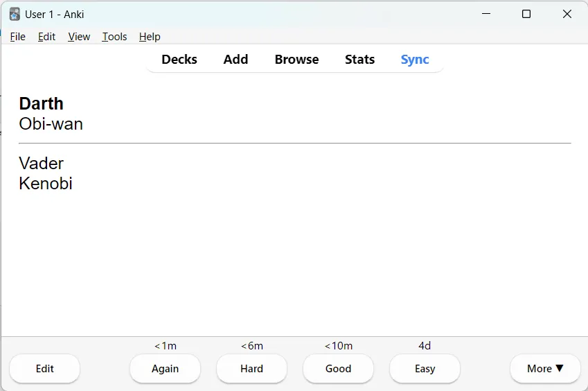Screen dimensions: 588x391
Task: Open the Add card window
Action: tap(236, 60)
